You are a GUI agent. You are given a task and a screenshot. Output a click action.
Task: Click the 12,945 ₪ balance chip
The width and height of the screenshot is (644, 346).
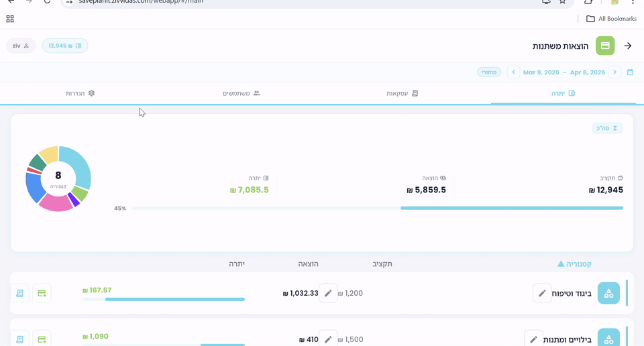click(64, 46)
